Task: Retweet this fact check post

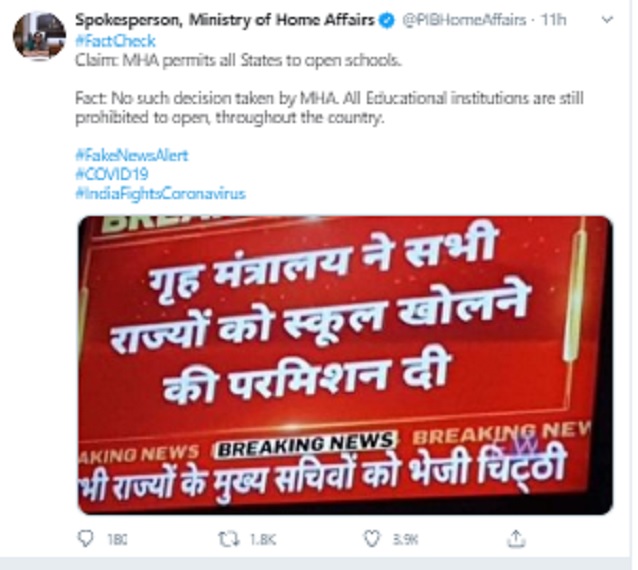Action: [228, 539]
